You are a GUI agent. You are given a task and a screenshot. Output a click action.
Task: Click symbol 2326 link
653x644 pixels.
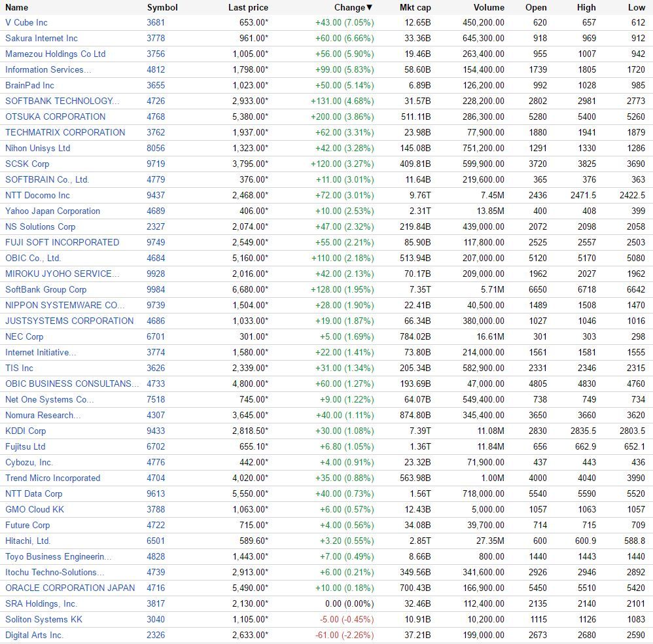click(156, 635)
